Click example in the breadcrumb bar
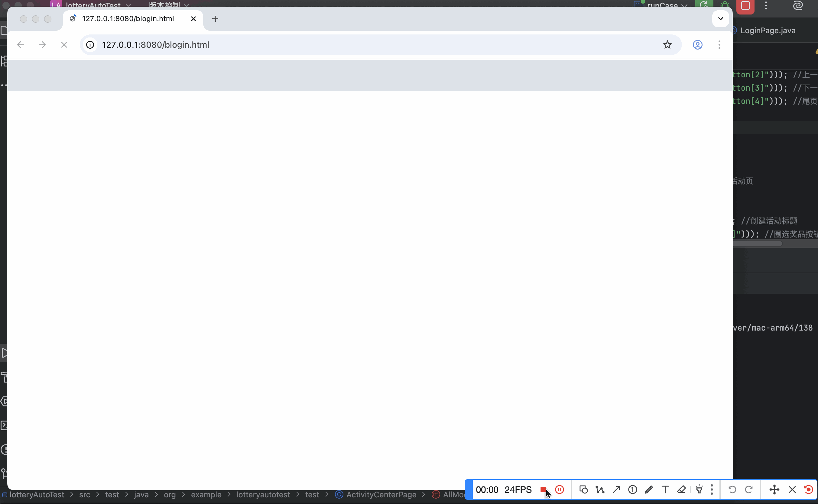Image resolution: width=818 pixels, height=504 pixels. (206, 495)
